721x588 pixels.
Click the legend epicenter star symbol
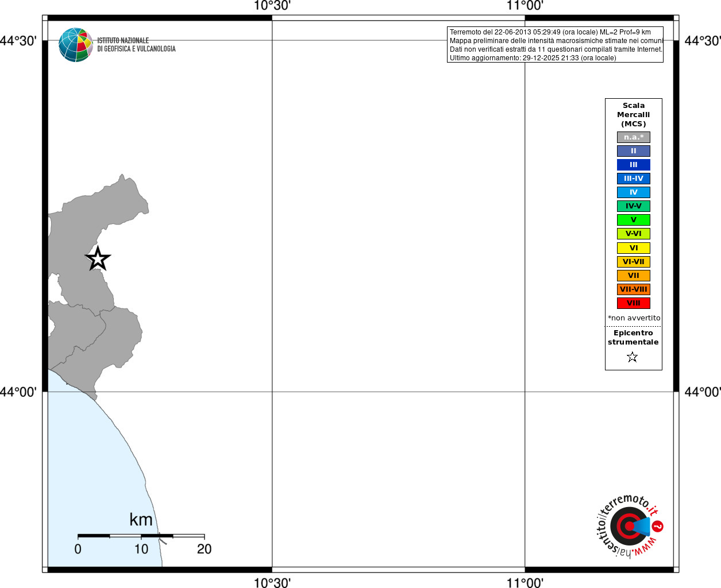coord(633,357)
